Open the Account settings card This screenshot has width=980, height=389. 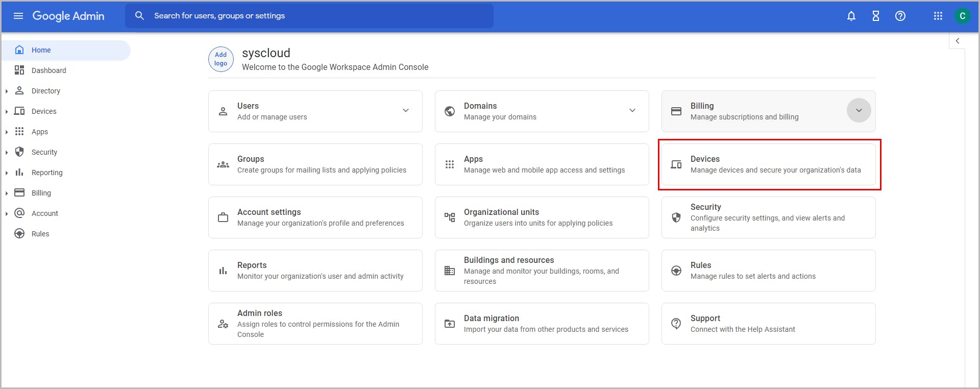click(x=315, y=217)
